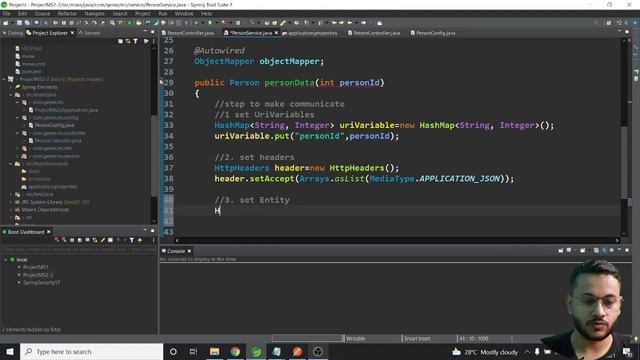The image size is (640, 360).
Task: Select ProjectMS2-2 in Boot Dashboard
Action: pos(38,275)
